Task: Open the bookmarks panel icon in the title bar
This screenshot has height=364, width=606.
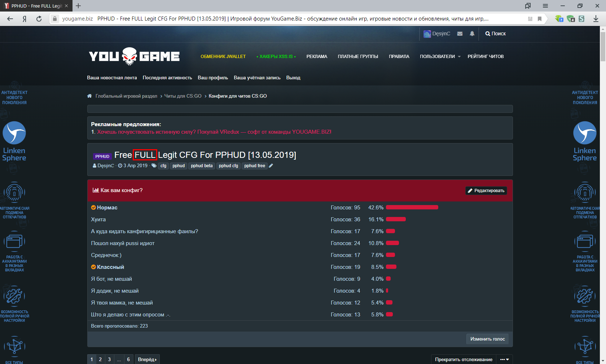Action: [528, 6]
